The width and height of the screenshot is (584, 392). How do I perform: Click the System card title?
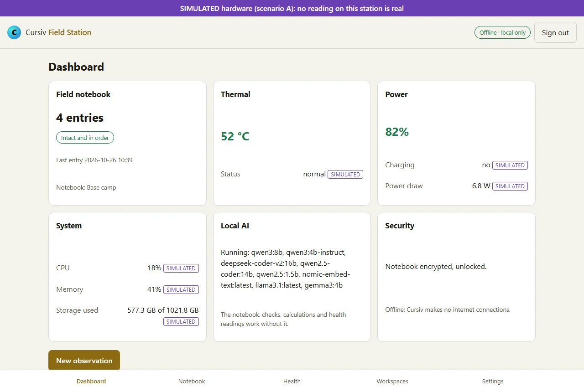coord(69,226)
